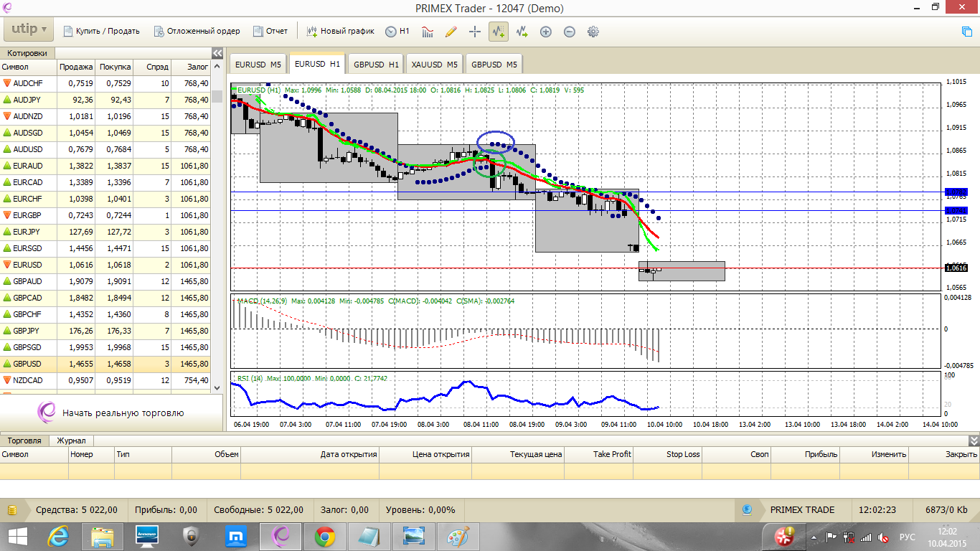Click the quotes list scroll-down arrow
The image size is (980, 551).
(x=217, y=387)
